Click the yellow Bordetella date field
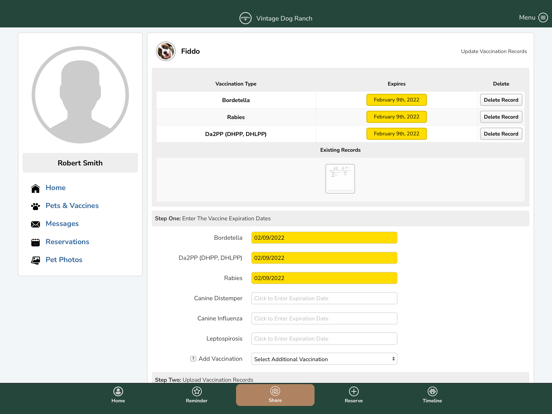The height and width of the screenshot is (414, 552). point(324,238)
